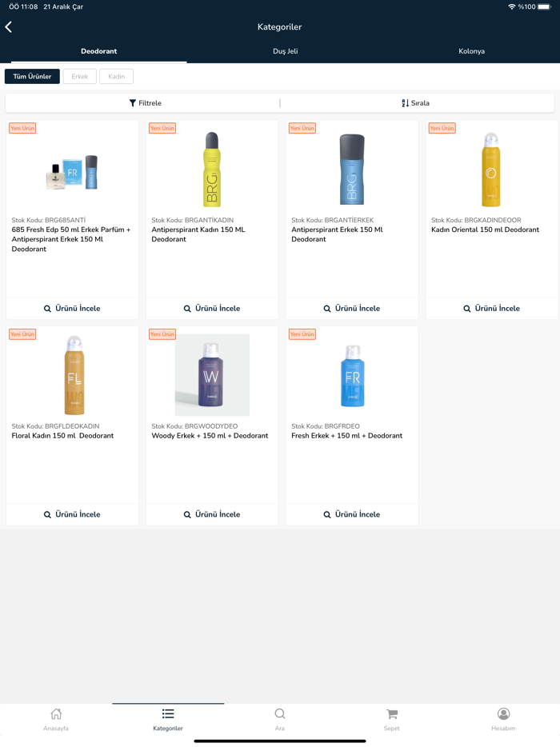Tap the Kategoriler list icon

(168, 714)
